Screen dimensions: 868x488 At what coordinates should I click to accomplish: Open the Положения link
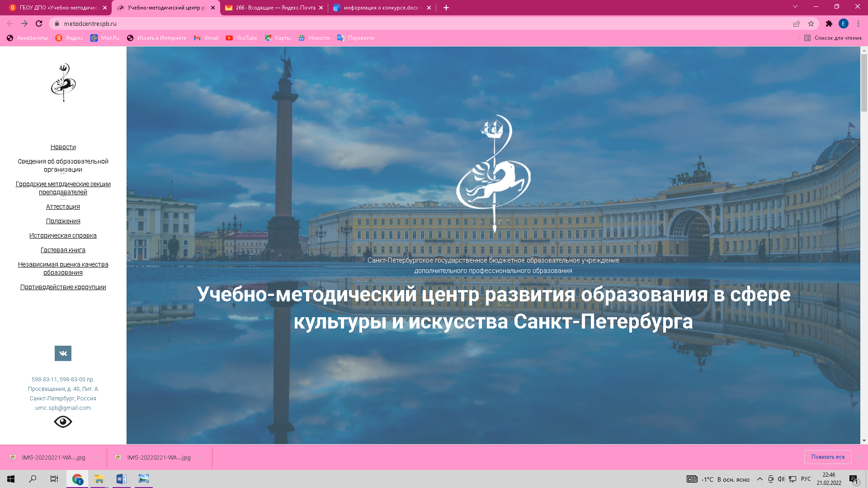(x=63, y=221)
